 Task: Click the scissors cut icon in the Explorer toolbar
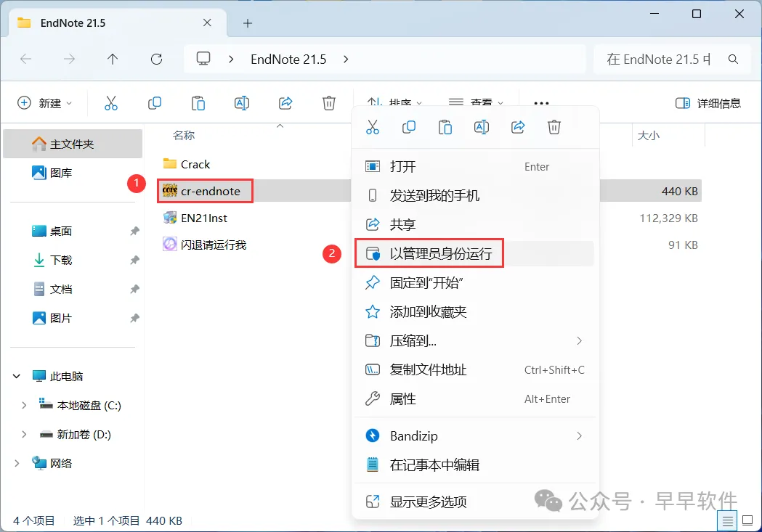(111, 103)
